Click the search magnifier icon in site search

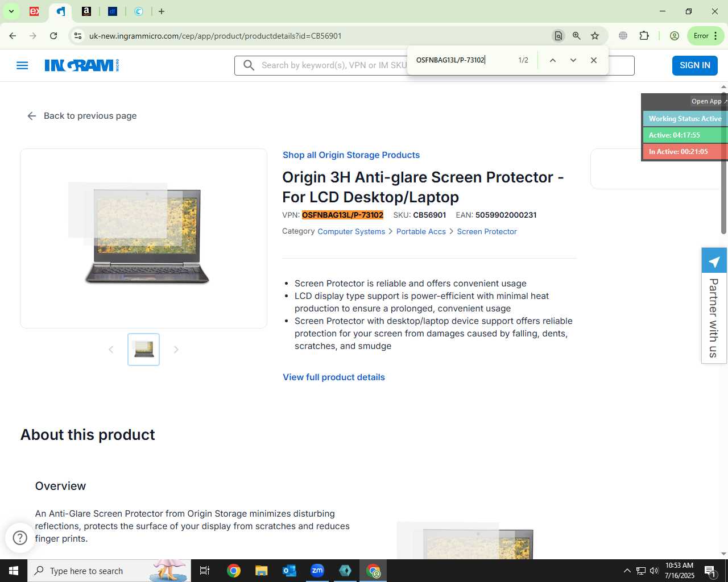[x=249, y=65]
